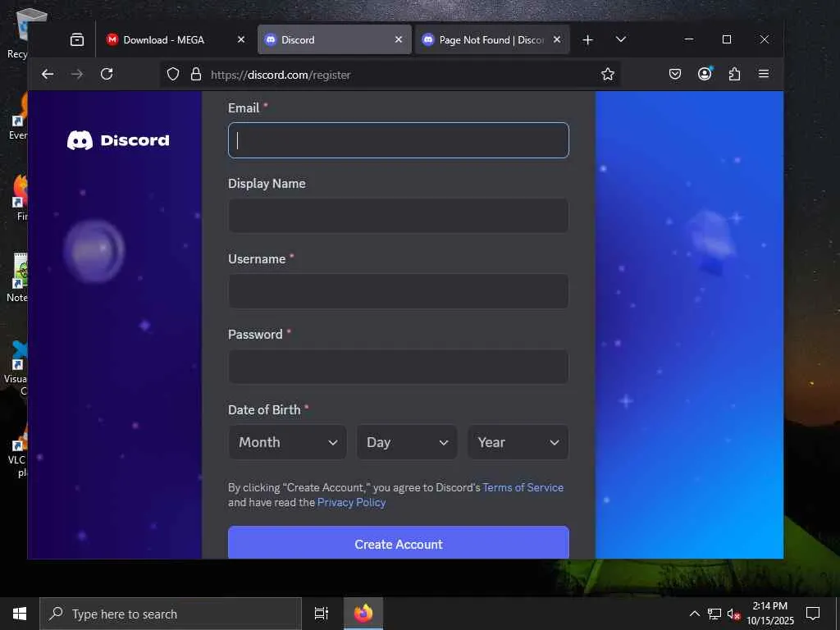This screenshot has width=840, height=630.
Task: Switch to the Download - MEGA tab
Action: [x=174, y=39]
